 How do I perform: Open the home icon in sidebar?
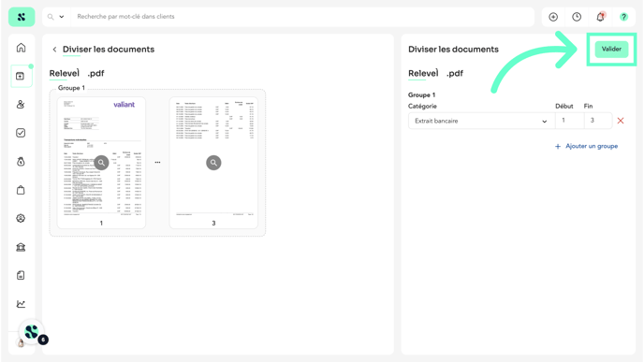click(x=21, y=48)
